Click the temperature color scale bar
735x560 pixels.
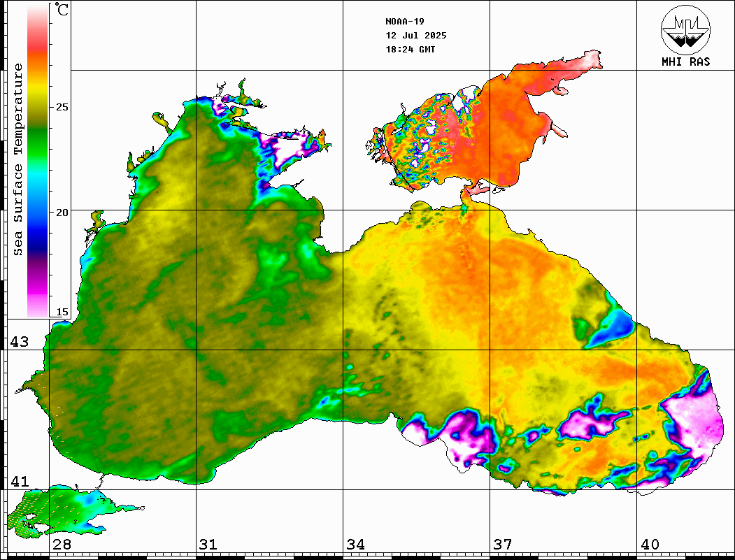[38, 161]
